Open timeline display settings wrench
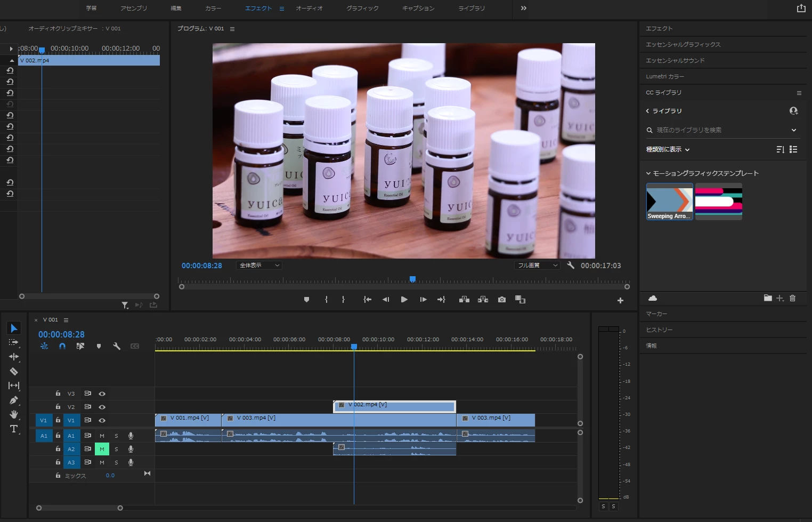The image size is (812, 522). (117, 346)
